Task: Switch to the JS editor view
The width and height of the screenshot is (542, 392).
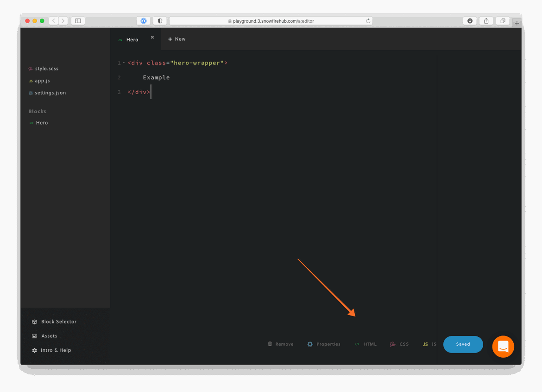Action: (x=429, y=344)
